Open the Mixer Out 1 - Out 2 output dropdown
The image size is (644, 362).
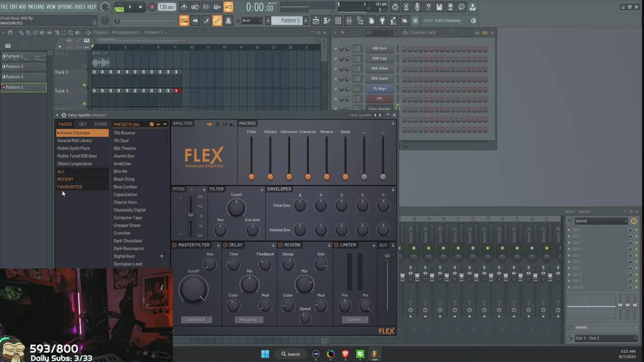tap(606, 338)
